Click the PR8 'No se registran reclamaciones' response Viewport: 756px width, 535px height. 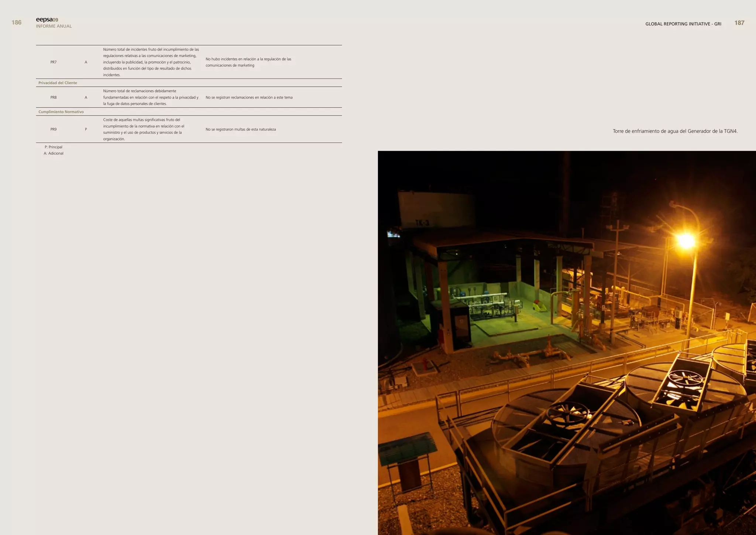coord(249,98)
